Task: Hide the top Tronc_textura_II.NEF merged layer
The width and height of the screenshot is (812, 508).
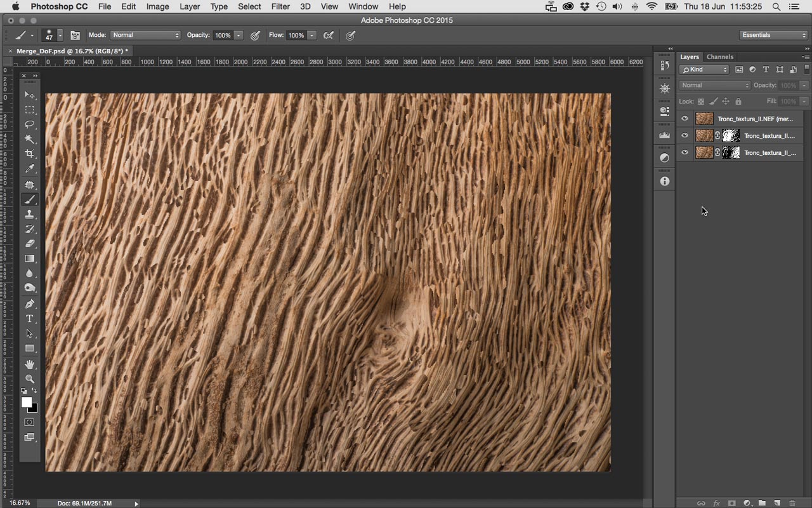Action: 684,119
